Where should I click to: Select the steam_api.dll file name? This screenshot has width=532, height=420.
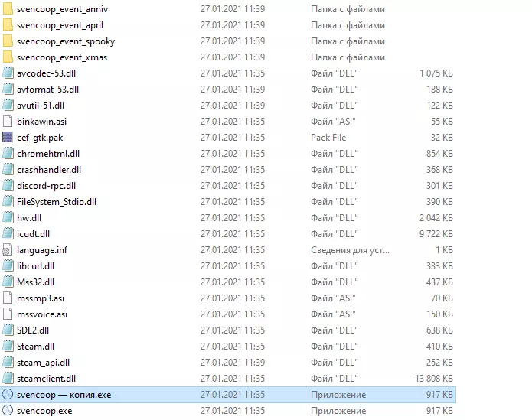43,363
